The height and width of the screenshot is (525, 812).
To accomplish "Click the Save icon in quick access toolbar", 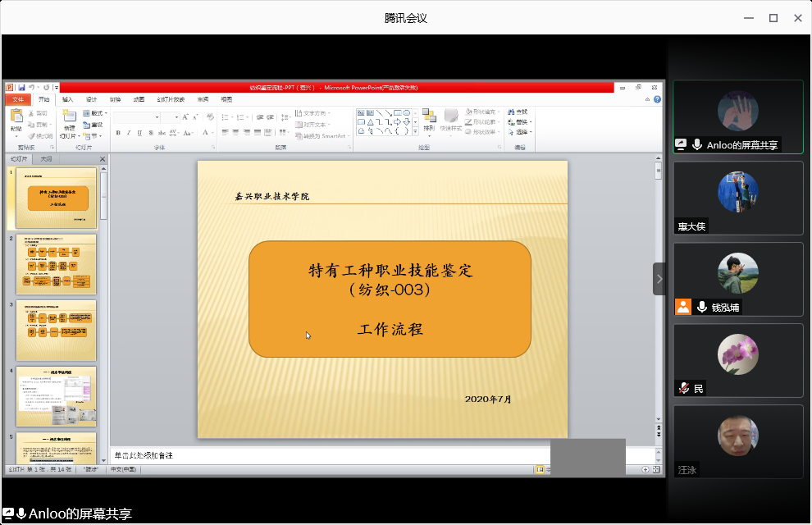I will click(20, 87).
